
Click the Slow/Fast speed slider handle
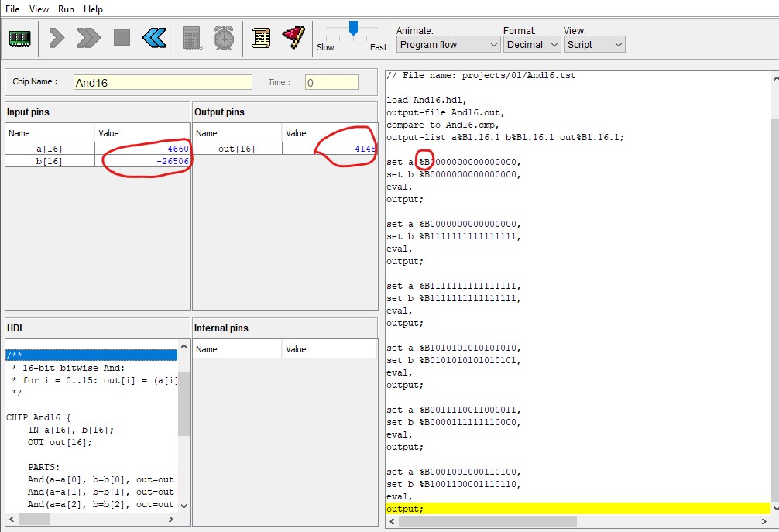pyautogui.click(x=353, y=29)
